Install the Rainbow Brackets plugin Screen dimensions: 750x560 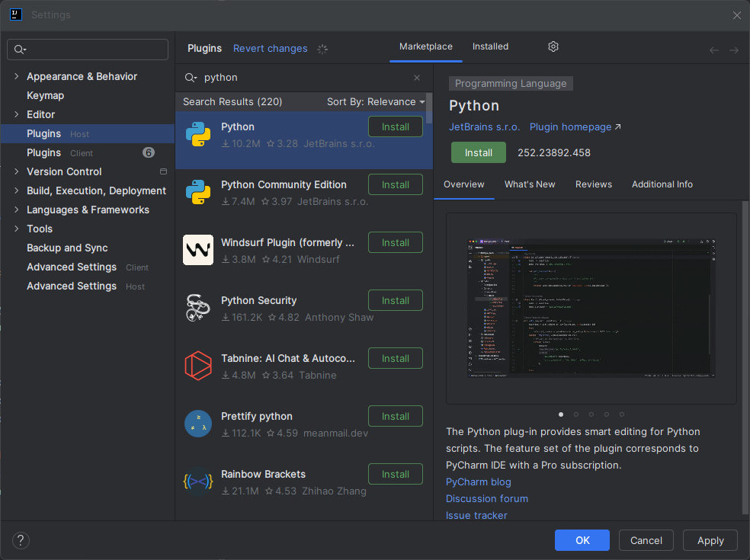(x=395, y=474)
